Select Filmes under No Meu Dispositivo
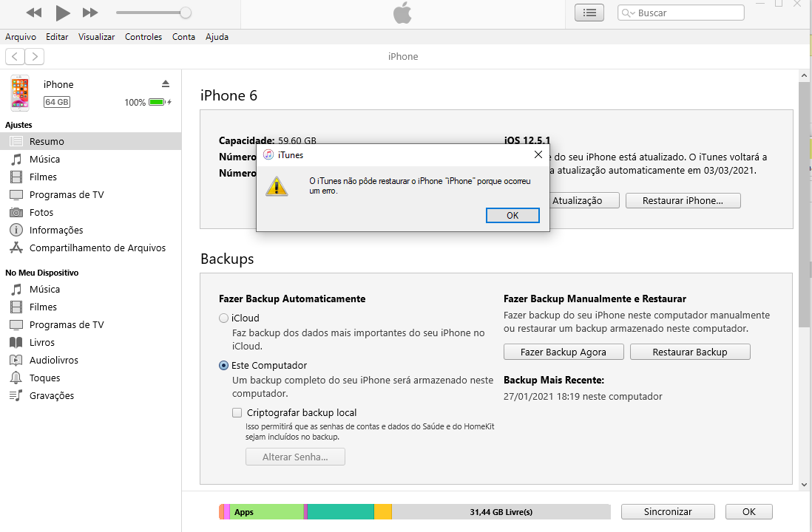812x532 pixels. pyautogui.click(x=91, y=307)
